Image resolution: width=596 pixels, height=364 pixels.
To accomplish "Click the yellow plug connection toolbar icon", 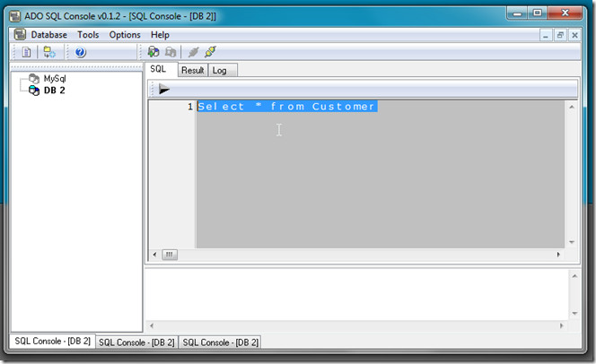I will pyautogui.click(x=210, y=52).
